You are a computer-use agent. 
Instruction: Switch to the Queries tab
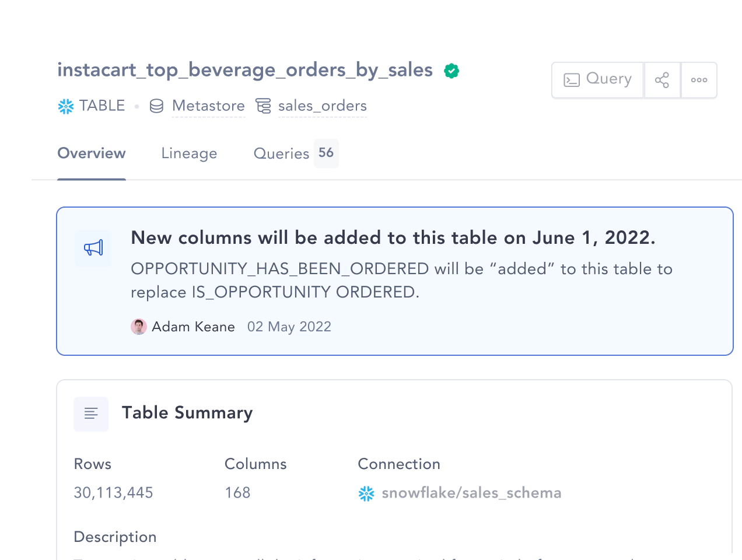pyautogui.click(x=281, y=153)
